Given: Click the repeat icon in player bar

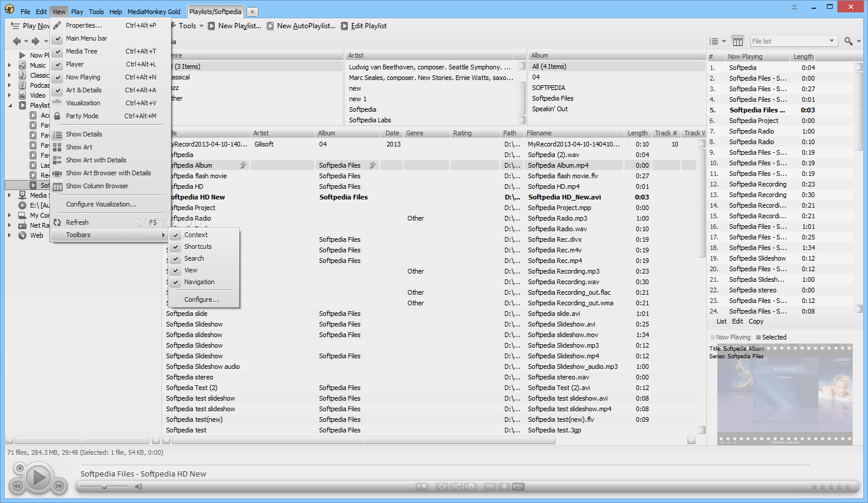Looking at the screenshot, I should pos(441,487).
